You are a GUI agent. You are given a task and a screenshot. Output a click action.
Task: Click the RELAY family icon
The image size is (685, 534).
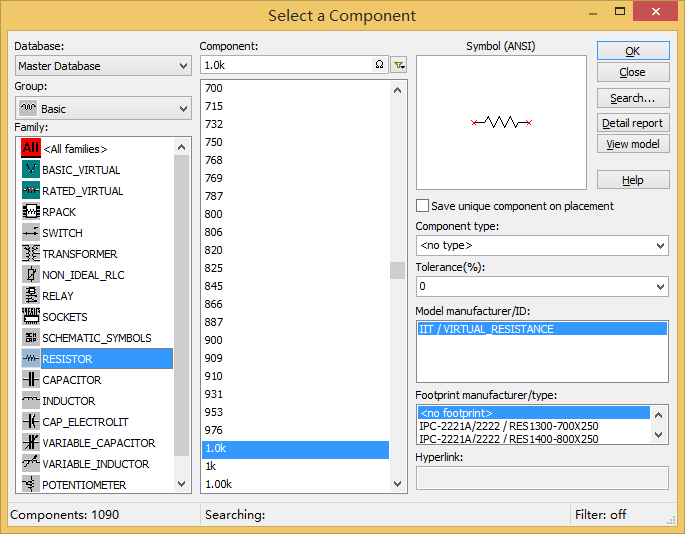pos(30,296)
